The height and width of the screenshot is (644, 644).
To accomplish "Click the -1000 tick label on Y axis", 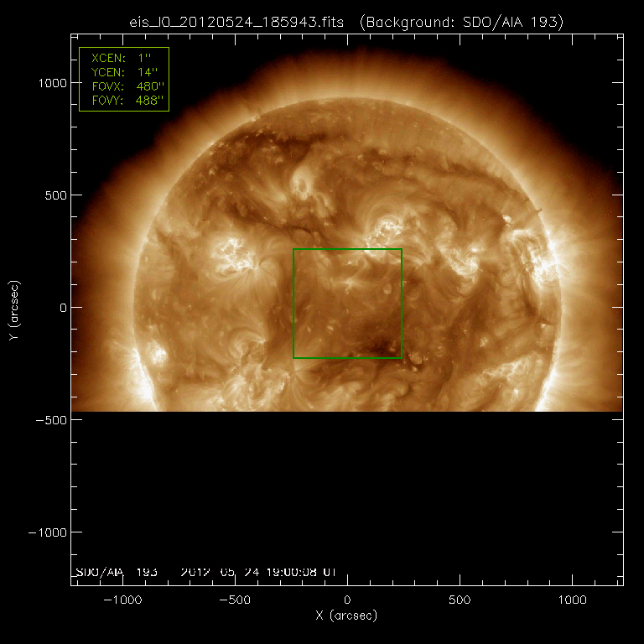I will tap(44, 532).
